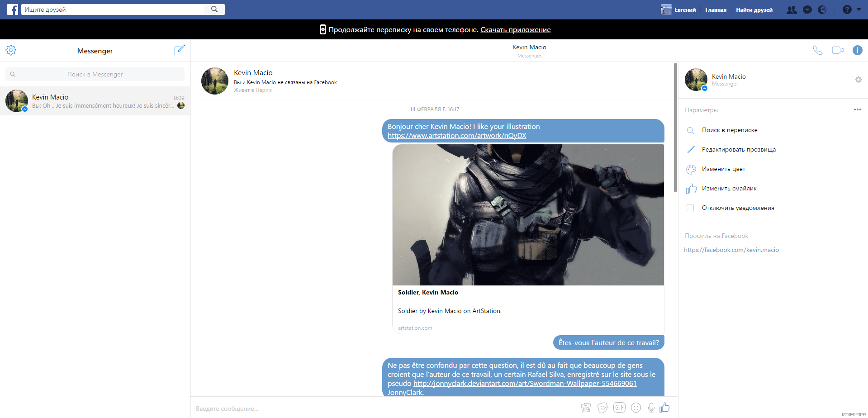The image size is (868, 418).
Task: Click Поиск в переписке option
Action: click(x=730, y=130)
